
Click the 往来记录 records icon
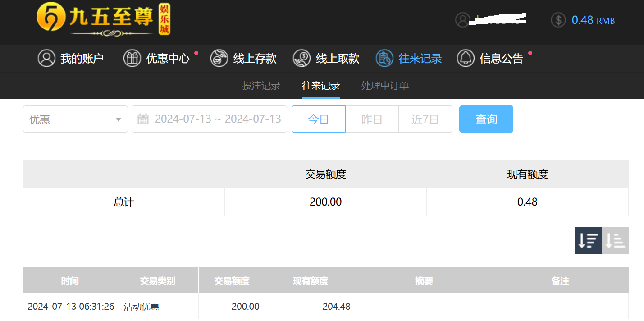384,59
